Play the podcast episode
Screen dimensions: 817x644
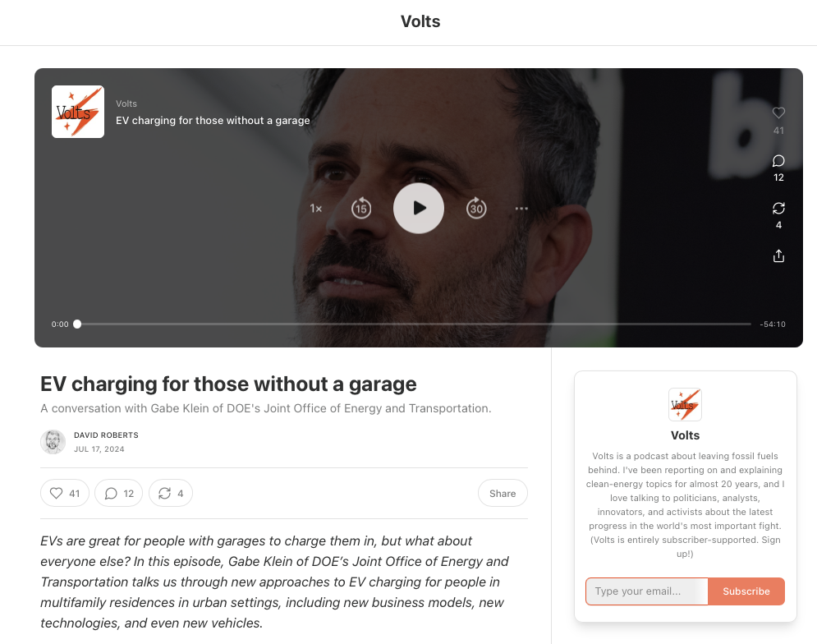pyautogui.click(x=419, y=208)
